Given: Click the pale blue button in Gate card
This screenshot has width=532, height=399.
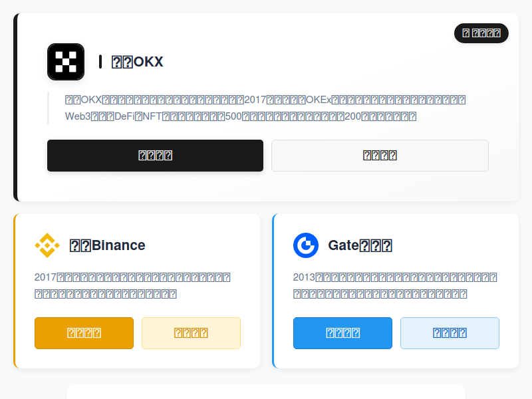Looking at the screenshot, I should coord(450,333).
